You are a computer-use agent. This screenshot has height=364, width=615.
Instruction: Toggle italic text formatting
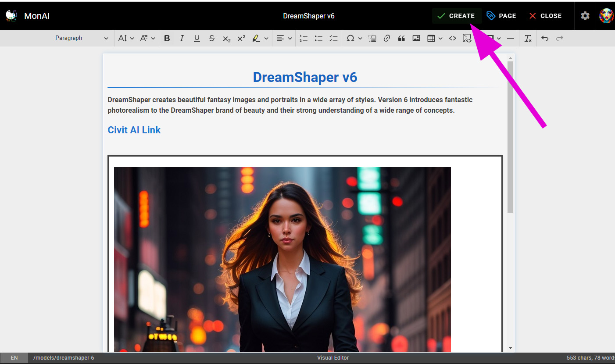[x=182, y=38]
